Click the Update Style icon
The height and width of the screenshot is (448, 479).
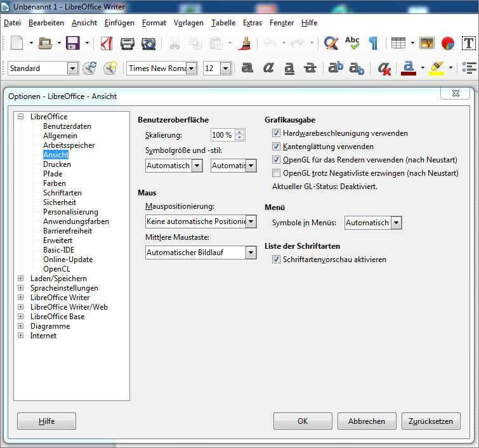[89, 68]
